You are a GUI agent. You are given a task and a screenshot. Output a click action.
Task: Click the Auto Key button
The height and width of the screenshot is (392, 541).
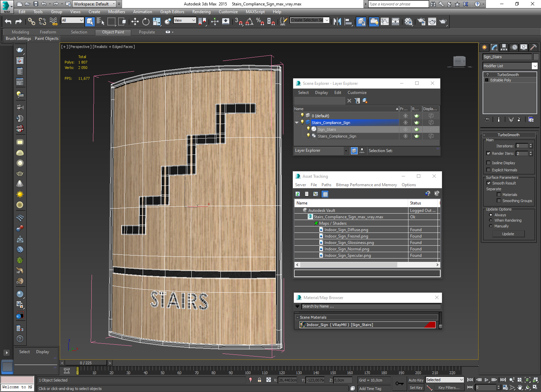coord(416,380)
